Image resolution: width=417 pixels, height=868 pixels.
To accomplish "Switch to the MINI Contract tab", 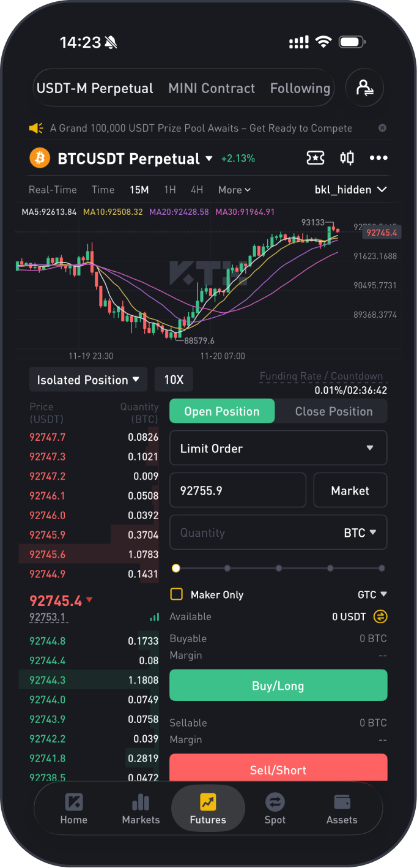I will (x=212, y=88).
